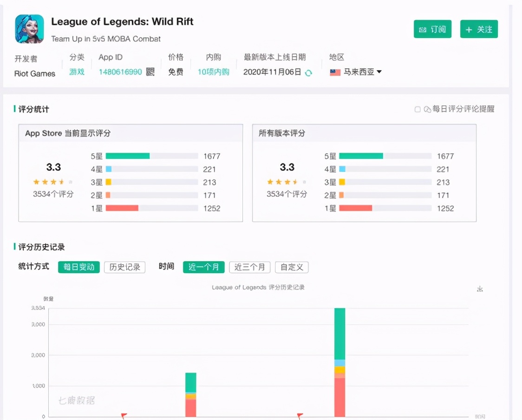Click the green segment of the shorter chart bar
This screenshot has width=522, height=420.
coord(191,383)
